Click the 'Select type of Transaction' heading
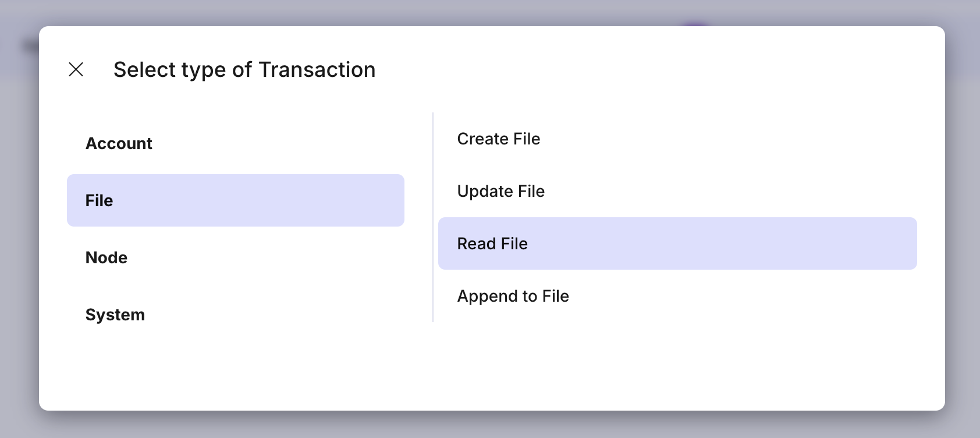This screenshot has width=980, height=438. [x=244, y=70]
